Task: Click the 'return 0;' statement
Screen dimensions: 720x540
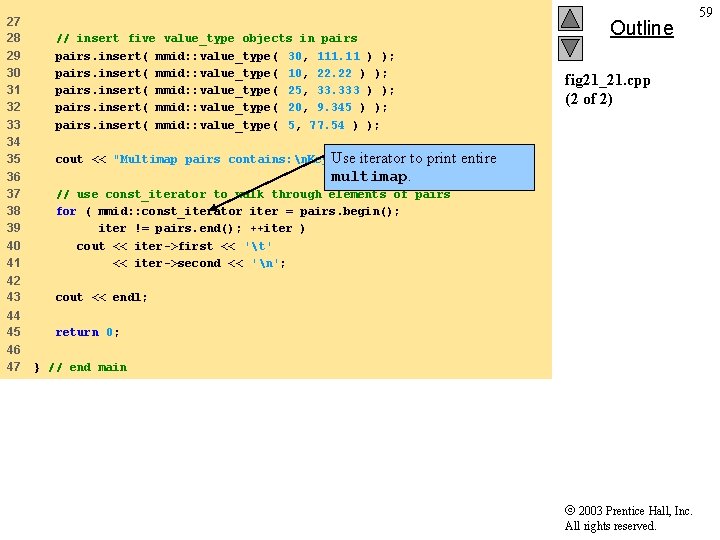Action: tap(87, 332)
